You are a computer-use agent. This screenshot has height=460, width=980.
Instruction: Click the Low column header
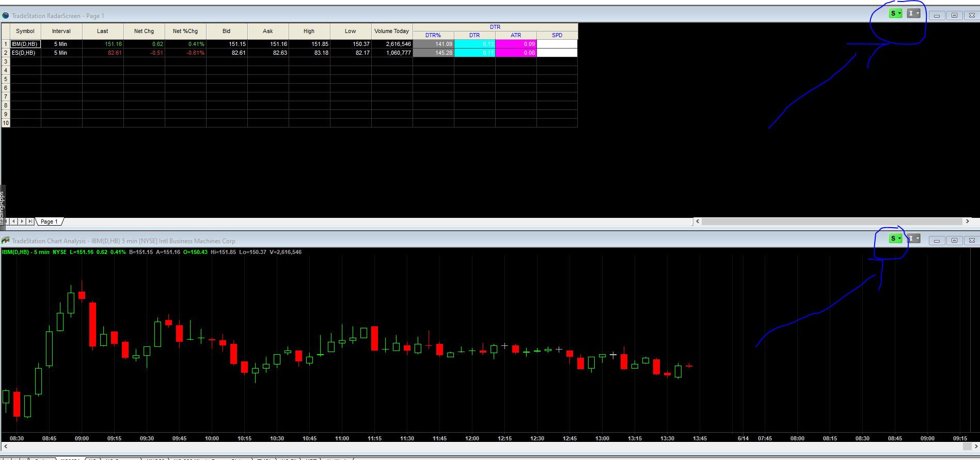pyautogui.click(x=351, y=31)
